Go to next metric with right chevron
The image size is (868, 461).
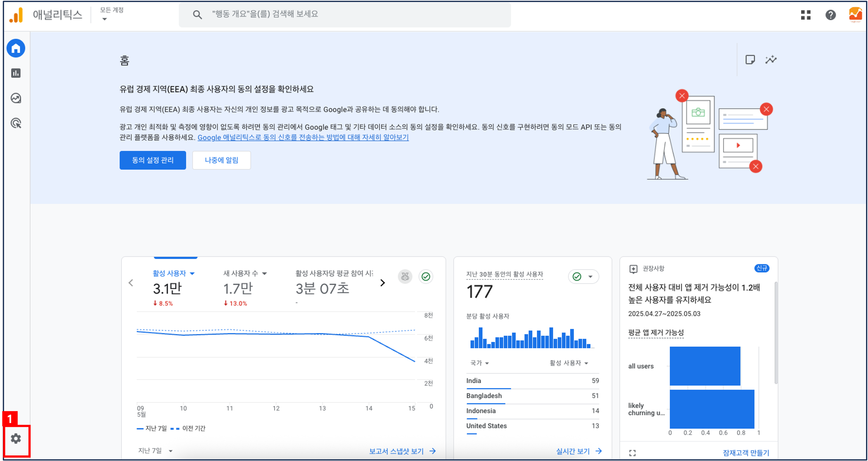tap(382, 283)
